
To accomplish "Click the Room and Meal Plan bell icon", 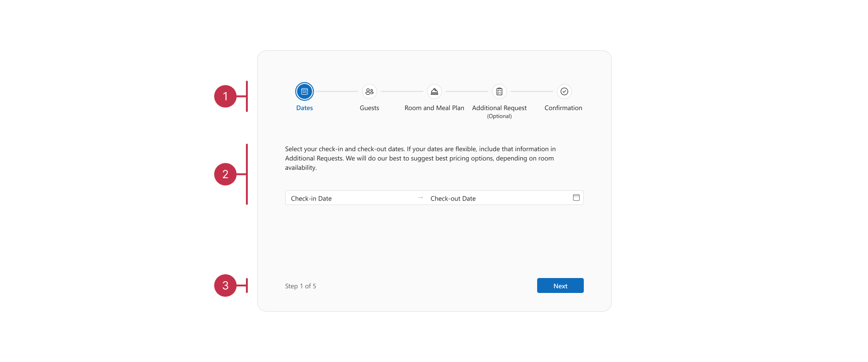I will [x=434, y=91].
